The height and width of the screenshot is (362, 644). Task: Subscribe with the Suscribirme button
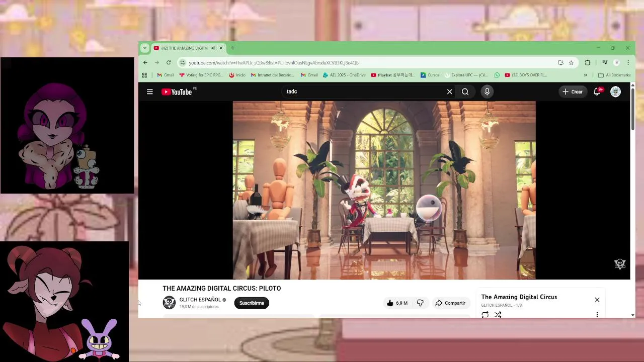click(x=252, y=303)
